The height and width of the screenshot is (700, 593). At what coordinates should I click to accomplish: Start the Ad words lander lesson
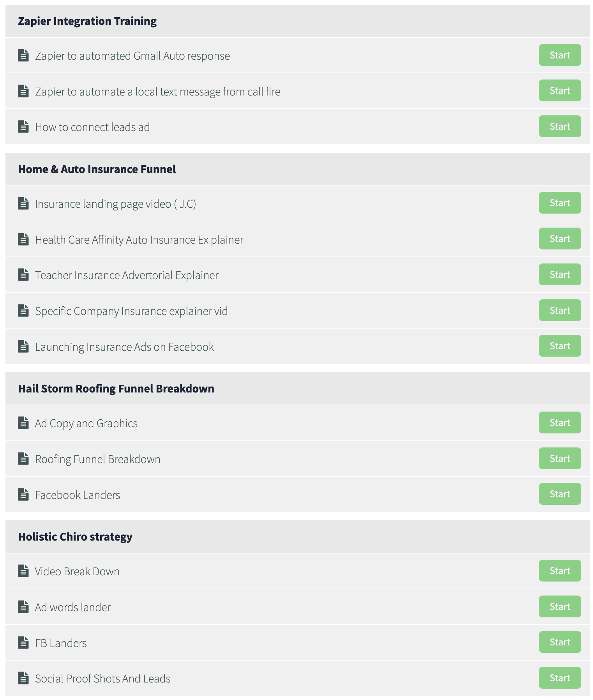pos(560,606)
